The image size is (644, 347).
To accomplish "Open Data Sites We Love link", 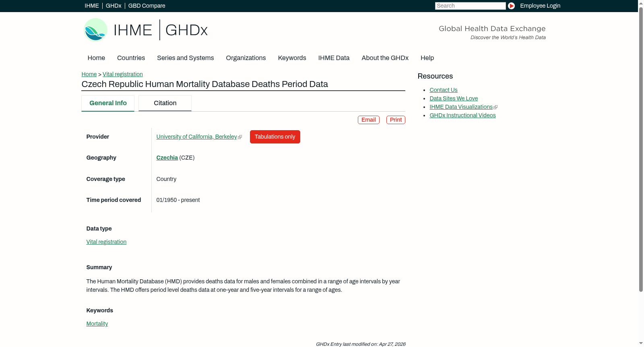I will coord(454,98).
